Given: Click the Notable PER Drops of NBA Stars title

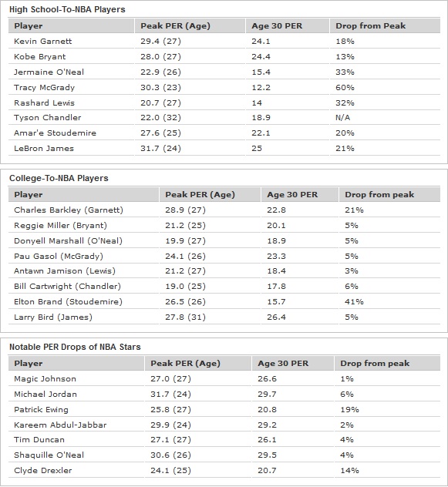Looking at the screenshot, I should [x=75, y=347].
